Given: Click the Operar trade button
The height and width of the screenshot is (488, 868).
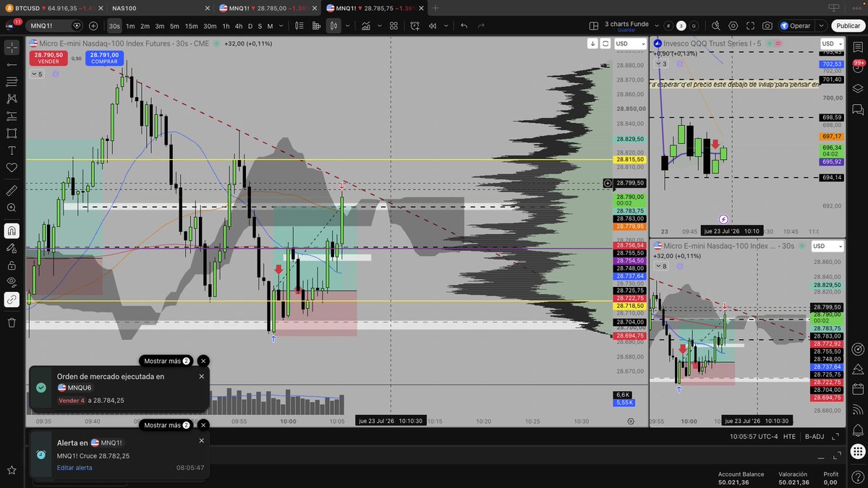Looking at the screenshot, I should 796,25.
